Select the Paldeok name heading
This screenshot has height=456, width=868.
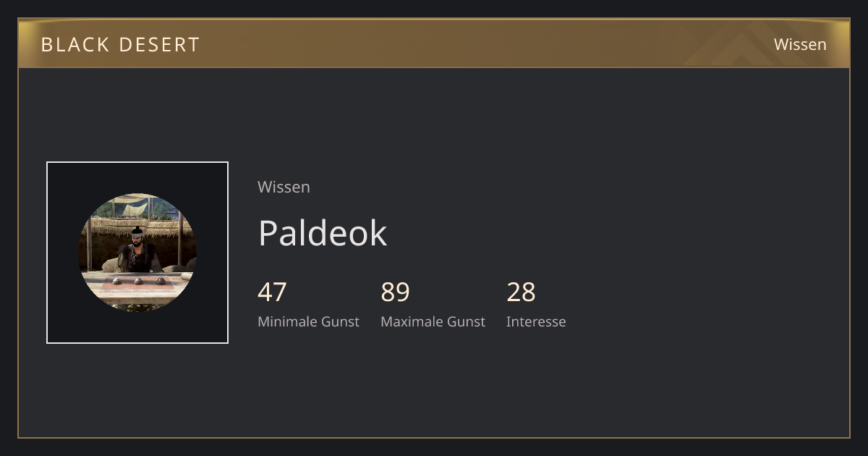click(323, 233)
